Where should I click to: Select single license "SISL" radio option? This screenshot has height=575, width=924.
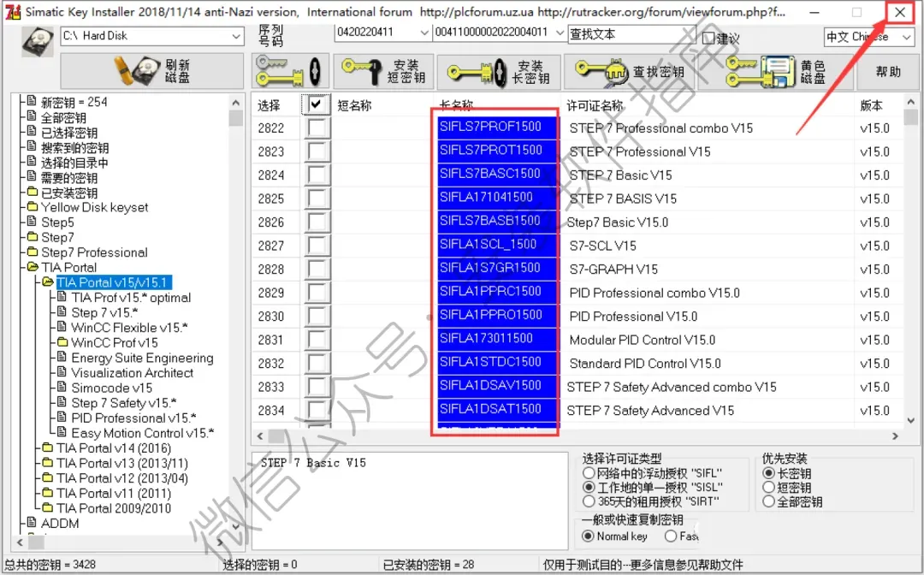tap(588, 487)
